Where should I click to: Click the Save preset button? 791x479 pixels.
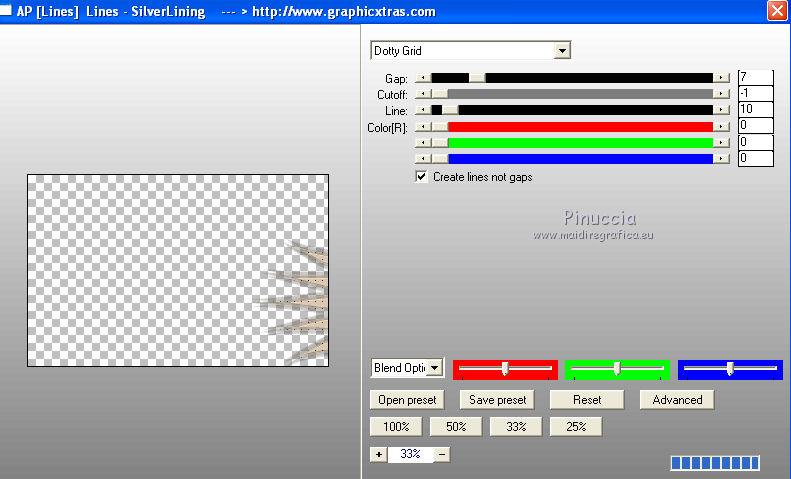tap(497, 400)
